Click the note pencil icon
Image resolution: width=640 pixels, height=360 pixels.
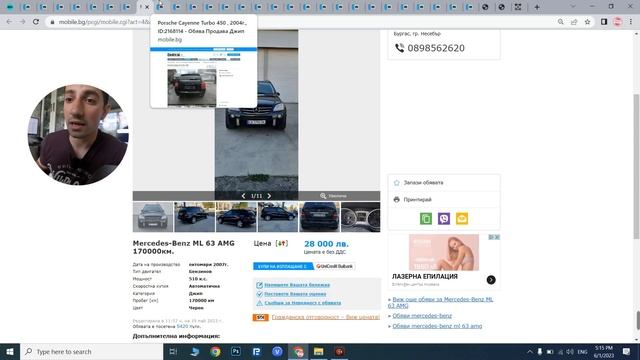259,285
